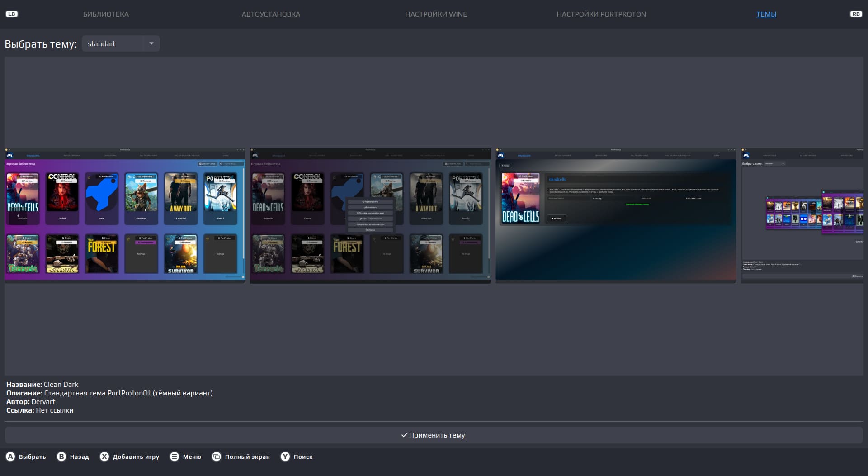Click the LB bumper icon
This screenshot has height=476, width=868.
pyautogui.click(x=12, y=14)
